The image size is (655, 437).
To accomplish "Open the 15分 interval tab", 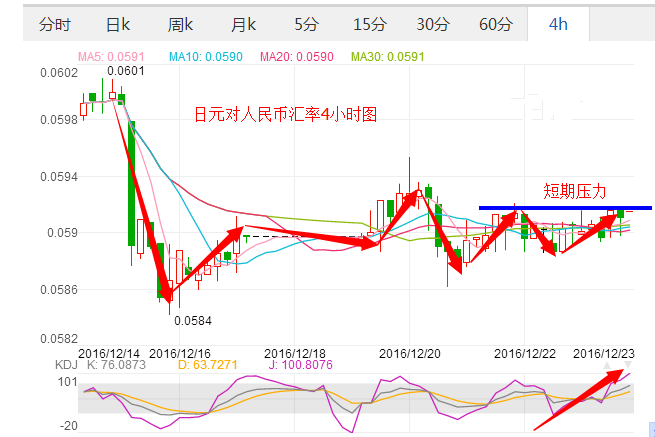I will click(370, 24).
